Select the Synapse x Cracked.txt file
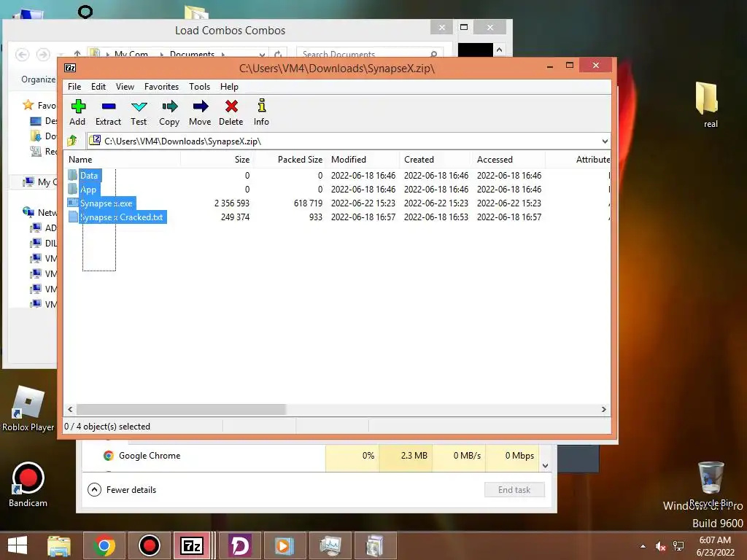Image resolution: width=747 pixels, height=560 pixels. 122,217
